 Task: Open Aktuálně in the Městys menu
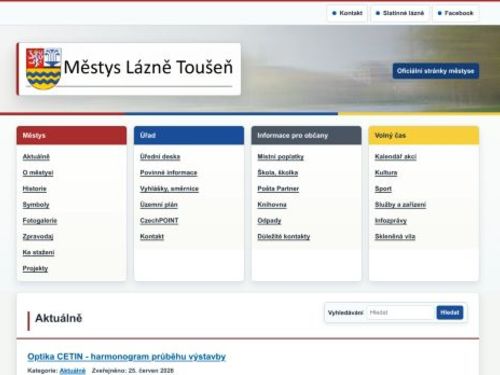coord(36,157)
